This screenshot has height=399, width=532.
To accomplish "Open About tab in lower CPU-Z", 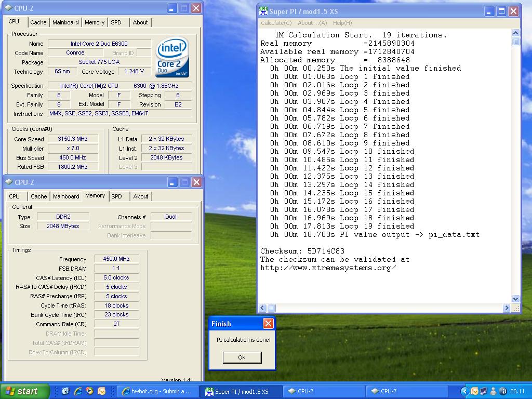I will coord(141,196).
